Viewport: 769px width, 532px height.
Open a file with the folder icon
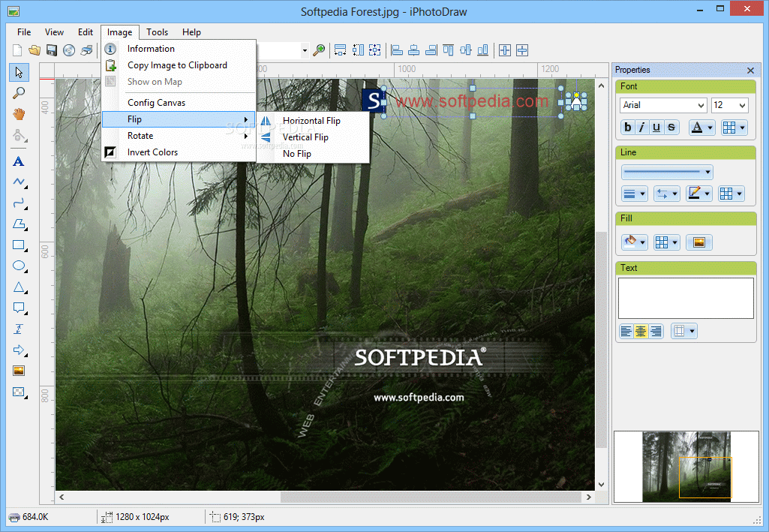pos(35,50)
